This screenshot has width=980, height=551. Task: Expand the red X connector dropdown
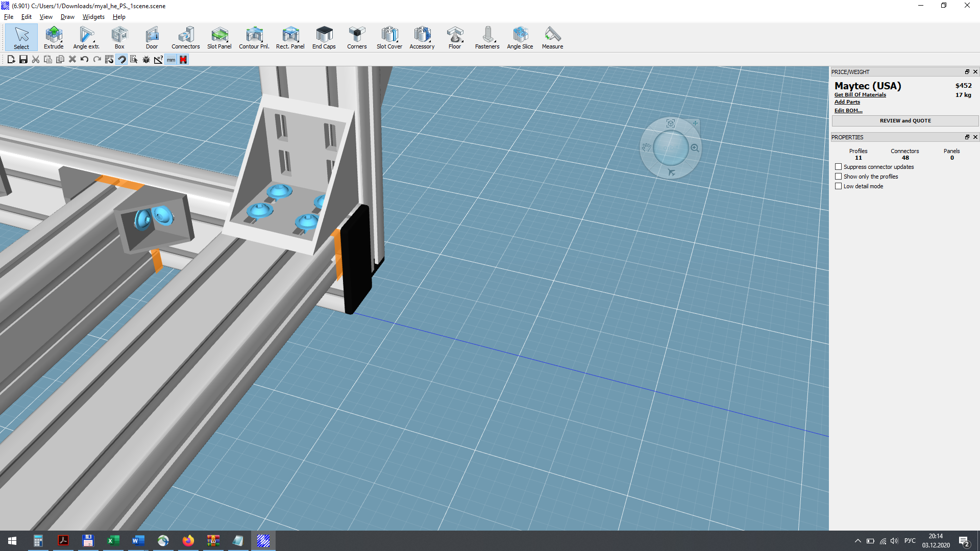[183, 60]
